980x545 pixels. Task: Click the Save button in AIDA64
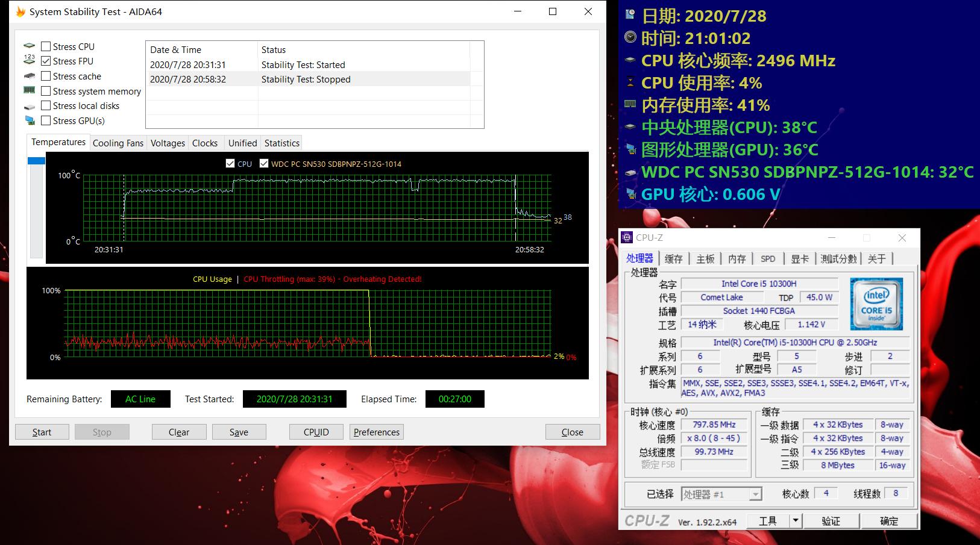[239, 432]
